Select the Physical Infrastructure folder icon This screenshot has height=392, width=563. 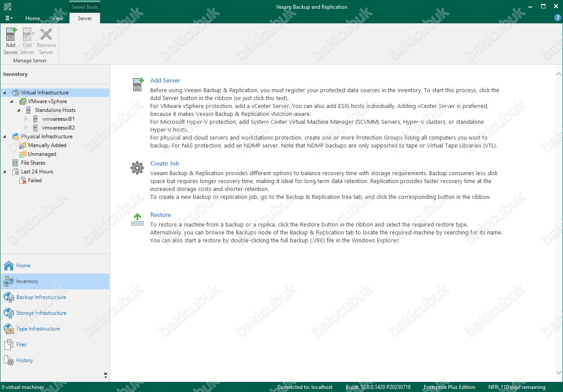click(x=16, y=137)
